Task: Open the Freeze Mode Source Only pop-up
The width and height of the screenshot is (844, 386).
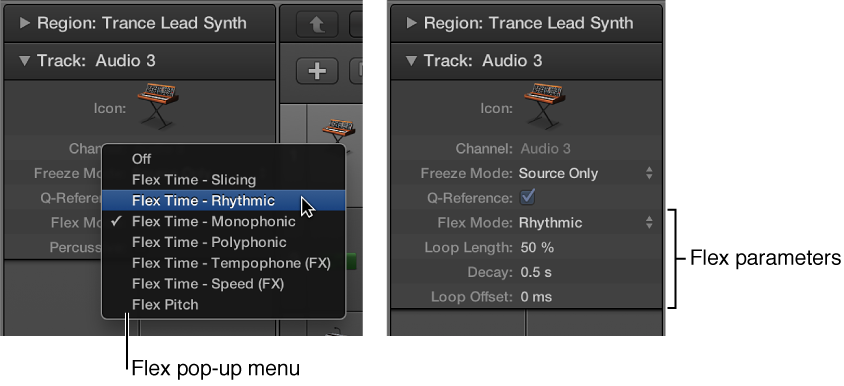Action: tap(586, 173)
